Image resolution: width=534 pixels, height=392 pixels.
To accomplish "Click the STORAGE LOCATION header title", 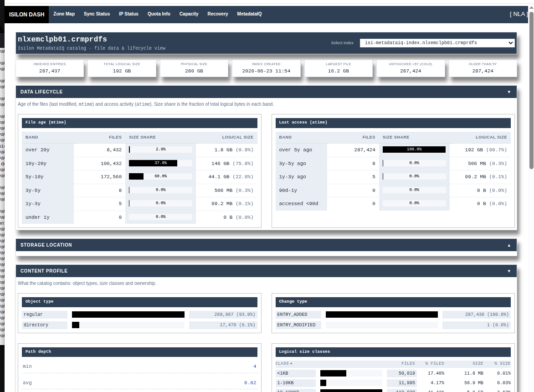I will point(46,245).
